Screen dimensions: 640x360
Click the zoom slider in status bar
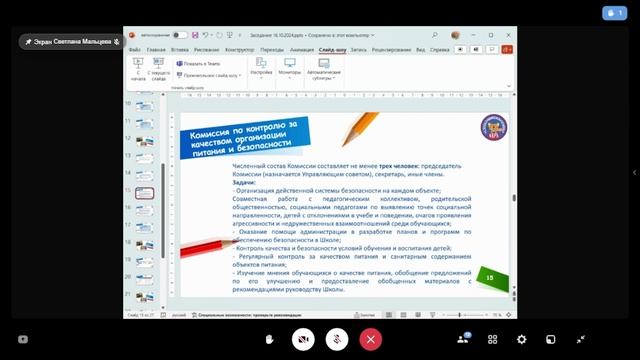point(465,315)
